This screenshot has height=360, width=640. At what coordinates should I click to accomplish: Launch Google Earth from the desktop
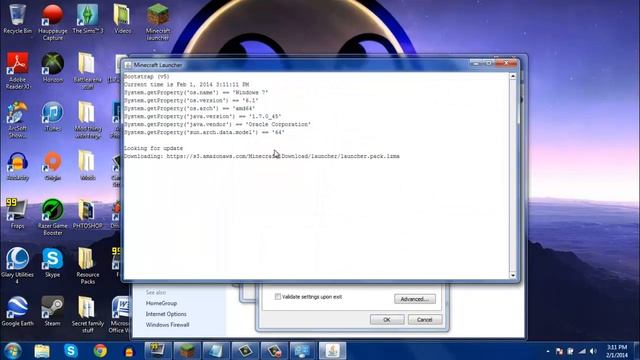pos(17,311)
